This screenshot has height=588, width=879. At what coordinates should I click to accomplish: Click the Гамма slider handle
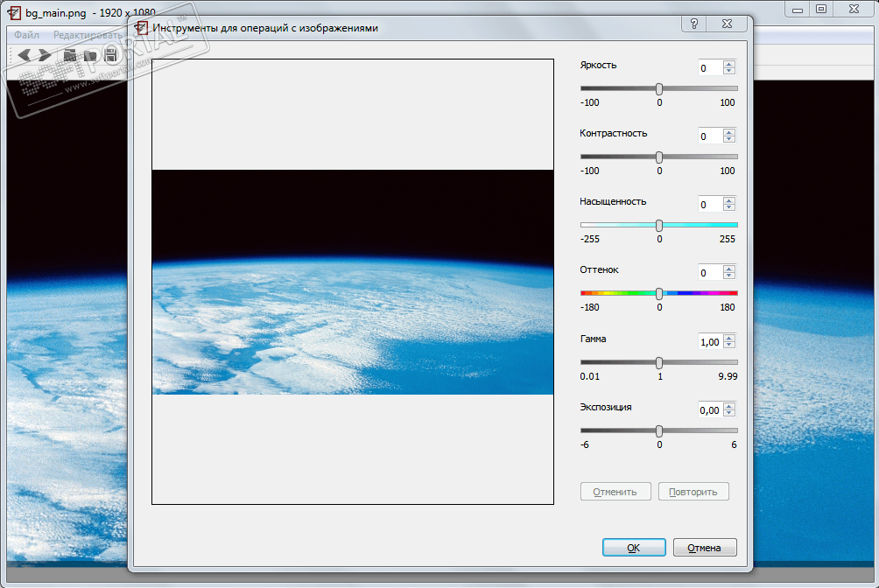point(659,362)
